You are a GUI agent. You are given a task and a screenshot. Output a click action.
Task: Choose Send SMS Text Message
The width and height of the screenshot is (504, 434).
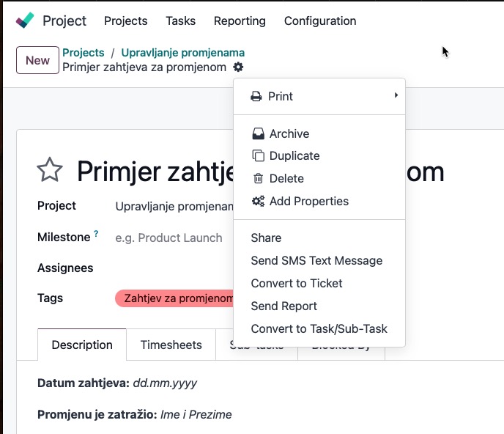pos(316,260)
